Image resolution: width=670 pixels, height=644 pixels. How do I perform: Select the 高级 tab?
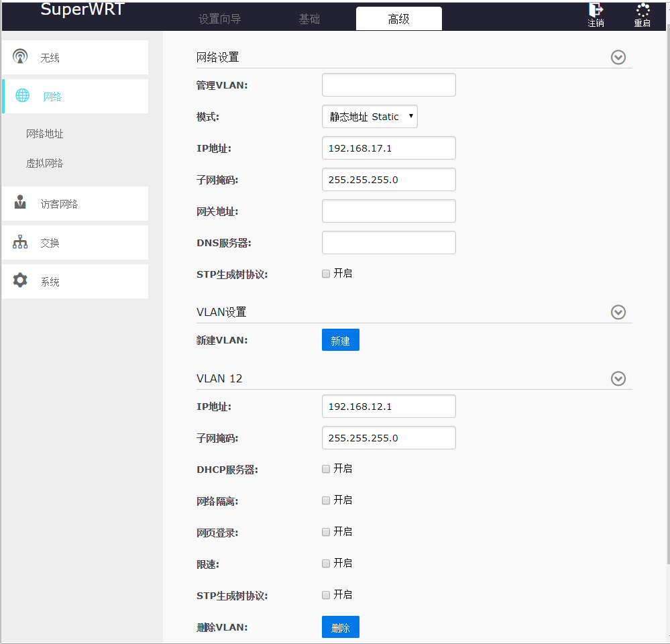[398, 19]
